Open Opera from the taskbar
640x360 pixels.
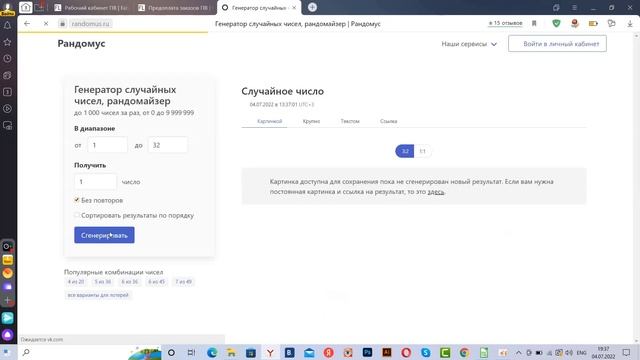tap(406, 352)
